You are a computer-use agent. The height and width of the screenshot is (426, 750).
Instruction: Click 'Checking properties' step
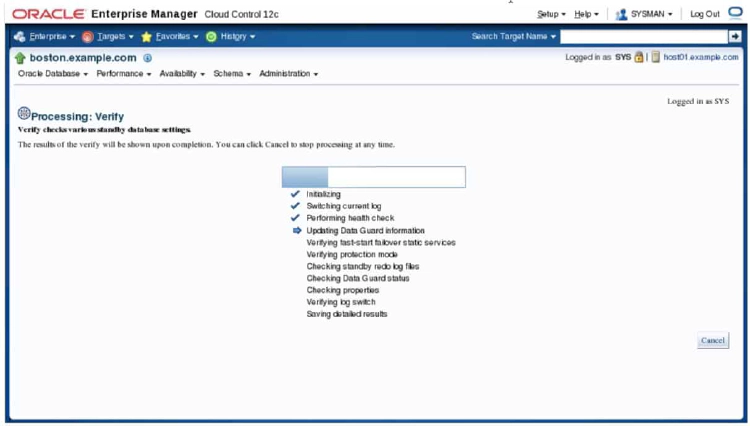(342, 290)
